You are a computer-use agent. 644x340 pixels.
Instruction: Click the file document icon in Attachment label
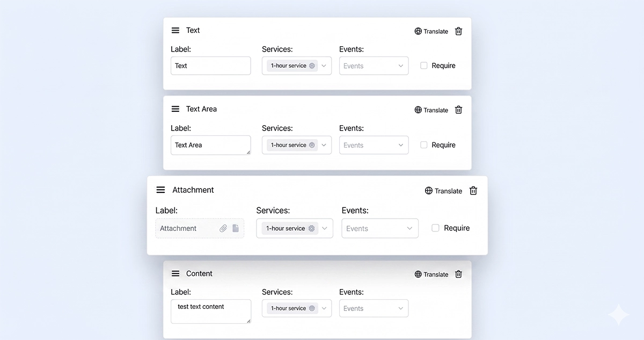pyautogui.click(x=236, y=228)
